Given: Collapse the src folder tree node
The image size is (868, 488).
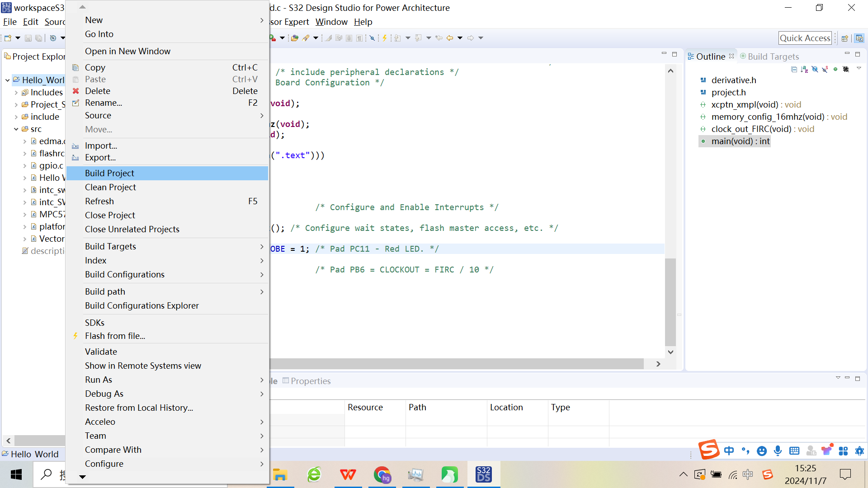Looking at the screenshot, I should coord(16,129).
